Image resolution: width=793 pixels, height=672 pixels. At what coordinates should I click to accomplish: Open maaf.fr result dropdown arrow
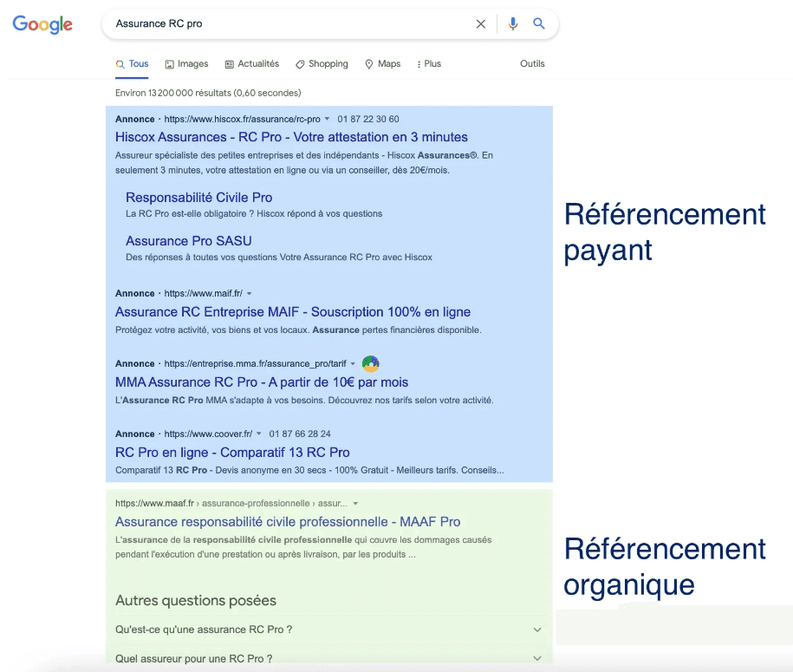pyautogui.click(x=355, y=504)
